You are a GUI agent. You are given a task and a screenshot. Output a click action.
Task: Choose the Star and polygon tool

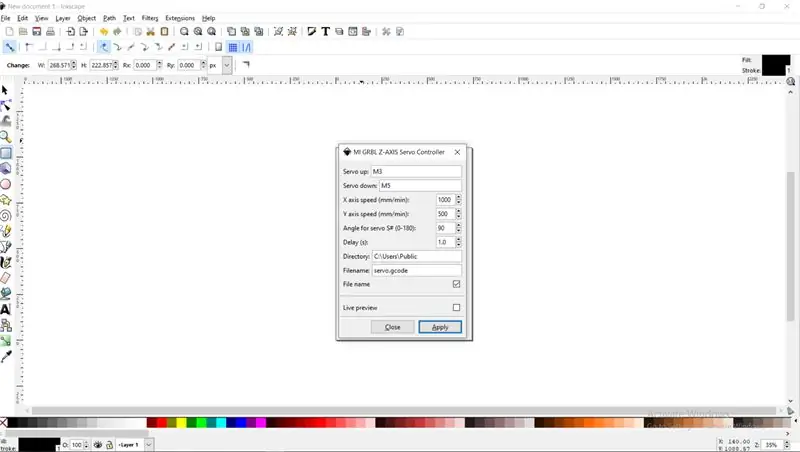click(6, 199)
